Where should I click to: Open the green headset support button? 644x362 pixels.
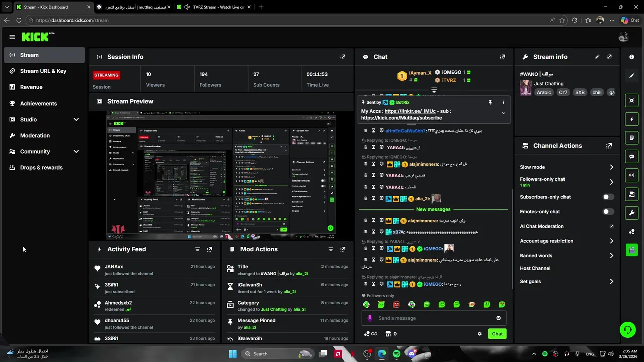(627, 330)
